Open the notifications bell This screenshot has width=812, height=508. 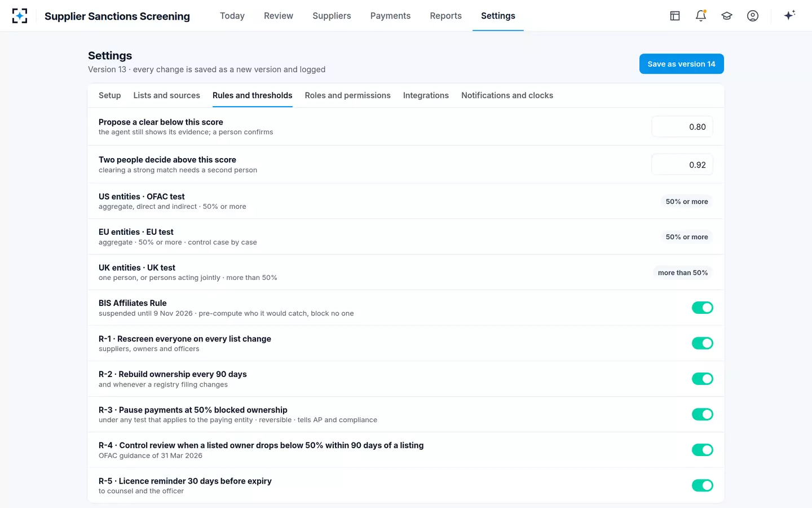(x=701, y=16)
